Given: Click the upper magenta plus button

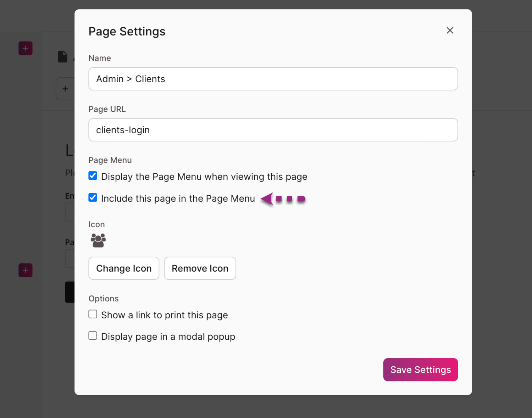Looking at the screenshot, I should pos(26,48).
